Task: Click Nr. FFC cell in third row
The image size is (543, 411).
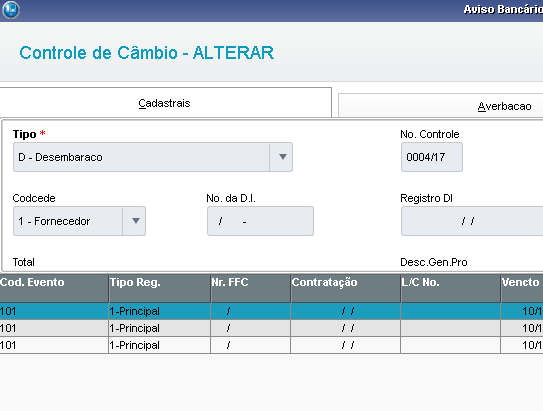Action: point(251,345)
